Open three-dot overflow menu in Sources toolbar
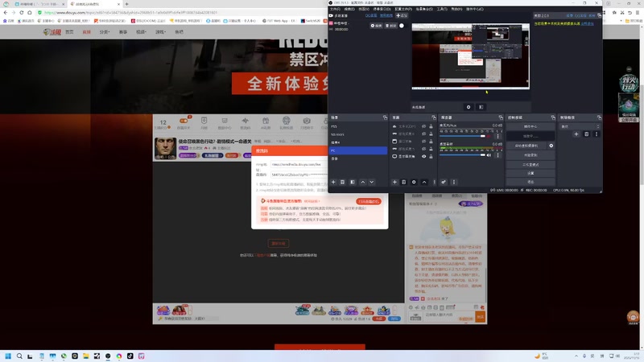644x362 pixels. coord(434,183)
